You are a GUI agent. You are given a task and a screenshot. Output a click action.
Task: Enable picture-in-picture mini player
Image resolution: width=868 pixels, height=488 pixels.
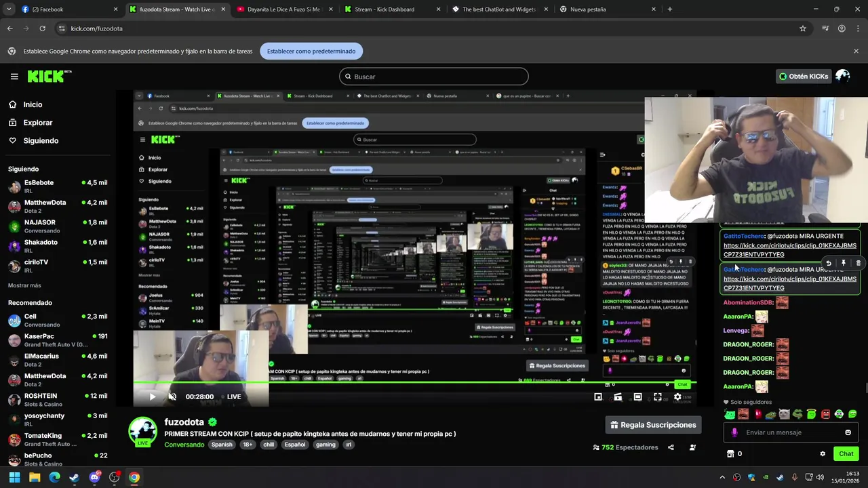coord(597,396)
